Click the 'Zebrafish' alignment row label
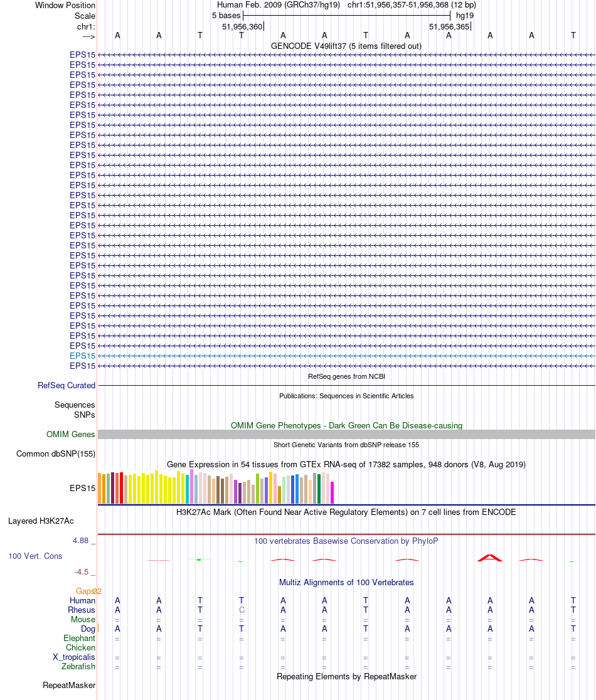Viewport: 596px width, 700px height. click(x=78, y=667)
